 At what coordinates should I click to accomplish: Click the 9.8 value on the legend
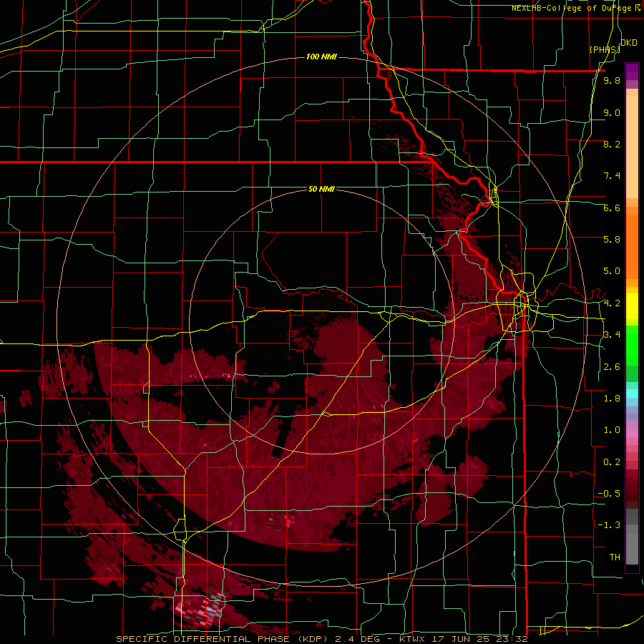tap(612, 81)
